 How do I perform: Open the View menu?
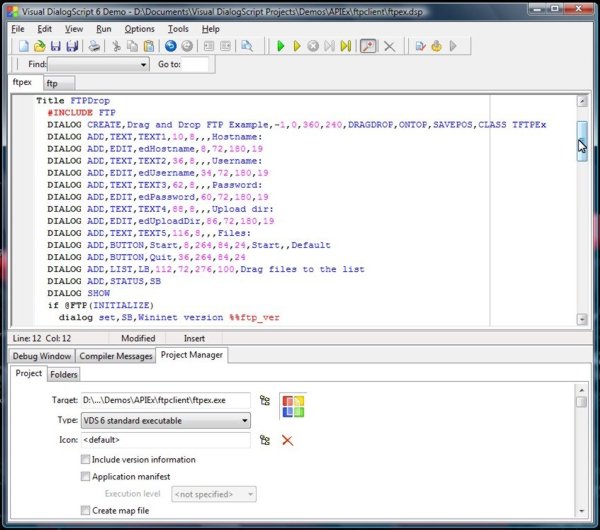74,29
